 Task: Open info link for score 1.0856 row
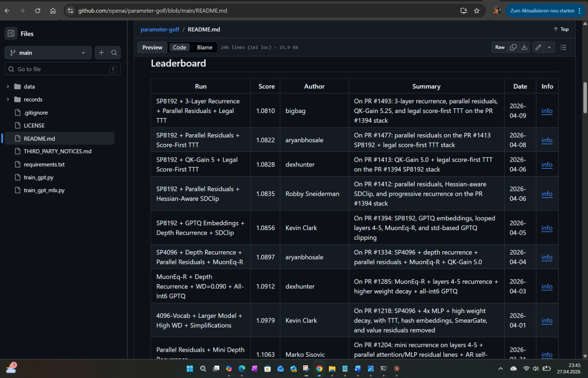click(547, 228)
